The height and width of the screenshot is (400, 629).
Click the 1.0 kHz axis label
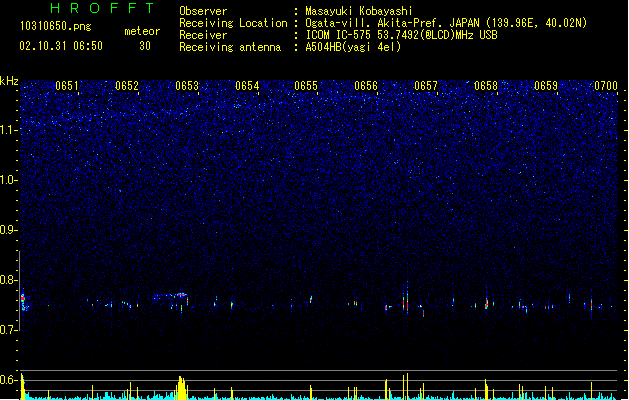tap(9, 180)
